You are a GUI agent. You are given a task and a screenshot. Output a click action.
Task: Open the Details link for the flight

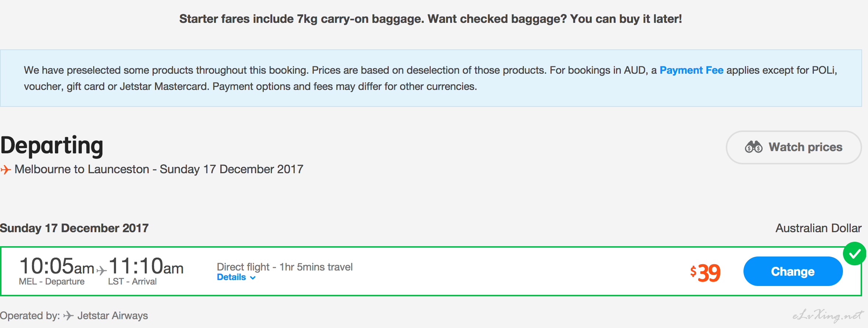tap(231, 277)
